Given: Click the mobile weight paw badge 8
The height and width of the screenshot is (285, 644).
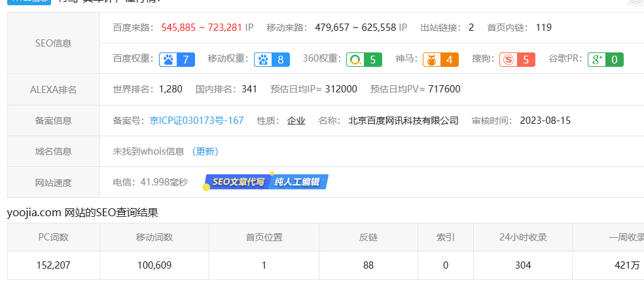Looking at the screenshot, I should point(272,60).
